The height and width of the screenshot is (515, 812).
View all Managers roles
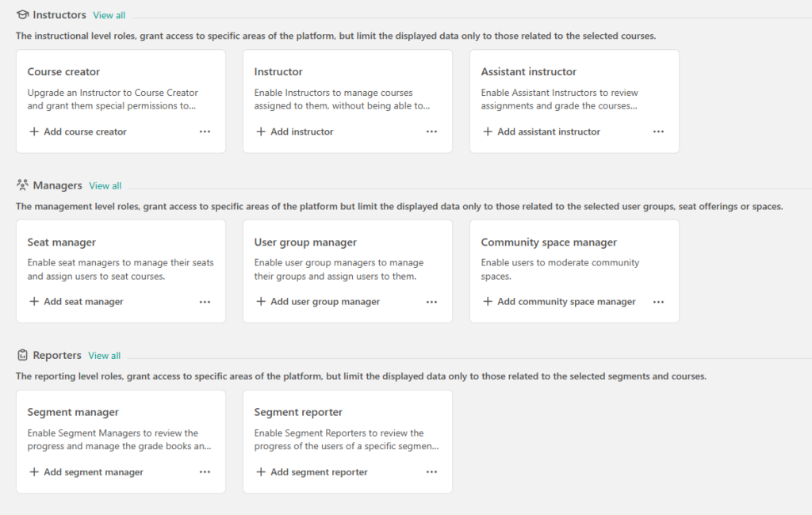(105, 185)
